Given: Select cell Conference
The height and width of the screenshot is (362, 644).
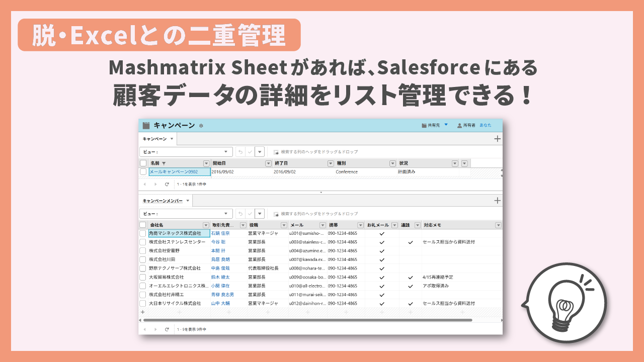Looking at the screenshot, I should [365, 172].
